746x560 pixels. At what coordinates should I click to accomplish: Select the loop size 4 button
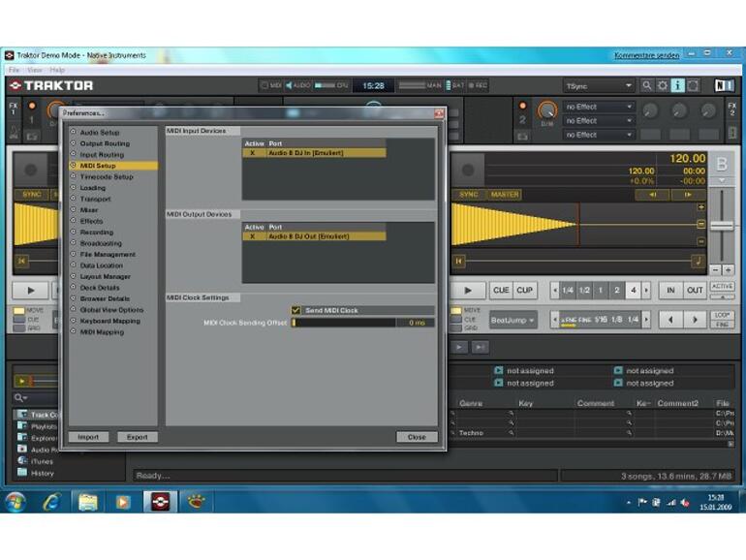[x=633, y=291]
